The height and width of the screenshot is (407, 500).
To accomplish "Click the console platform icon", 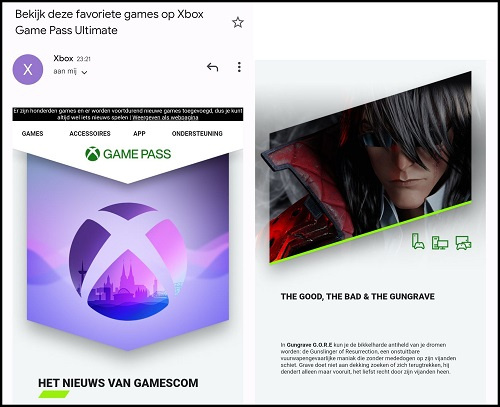I will tap(418, 241).
